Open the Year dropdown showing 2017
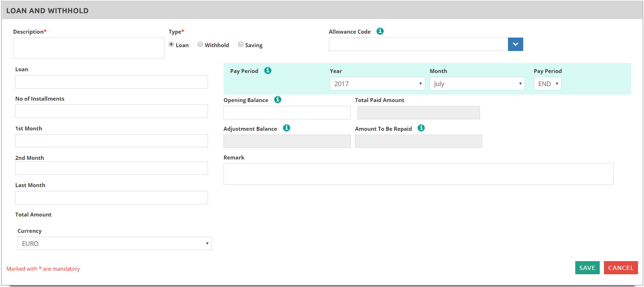644x287 pixels. click(377, 84)
